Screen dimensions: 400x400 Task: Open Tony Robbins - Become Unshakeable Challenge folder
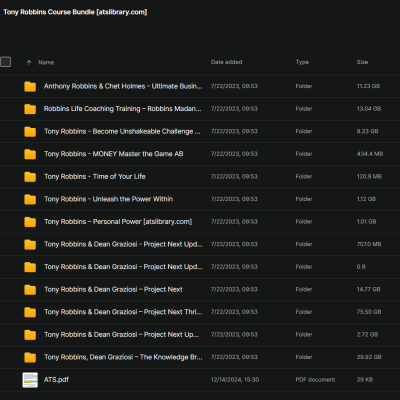[122, 131]
